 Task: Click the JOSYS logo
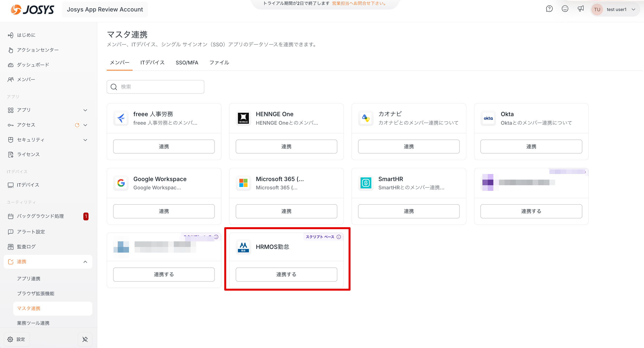pos(32,10)
